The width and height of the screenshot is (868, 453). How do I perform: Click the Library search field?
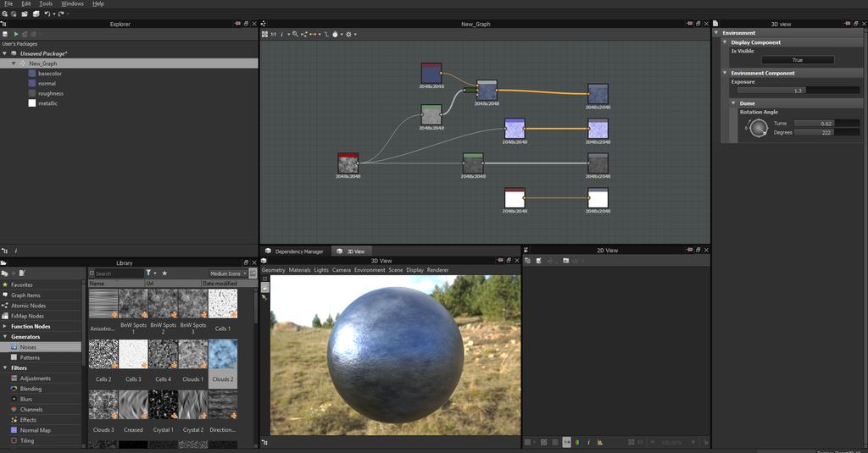pos(119,273)
